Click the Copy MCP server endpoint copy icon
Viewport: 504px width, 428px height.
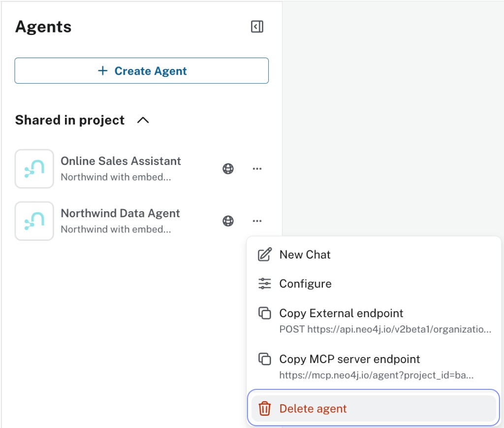tap(264, 359)
